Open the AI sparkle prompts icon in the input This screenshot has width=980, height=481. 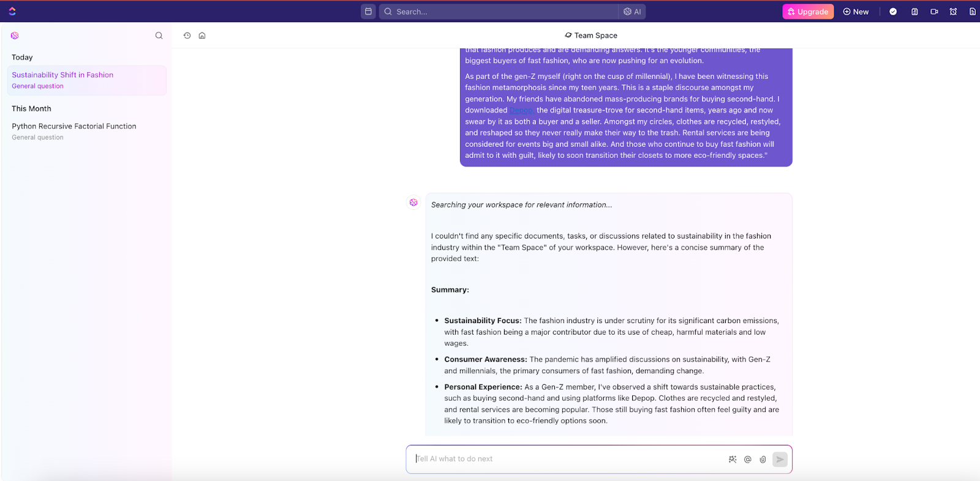(x=733, y=459)
